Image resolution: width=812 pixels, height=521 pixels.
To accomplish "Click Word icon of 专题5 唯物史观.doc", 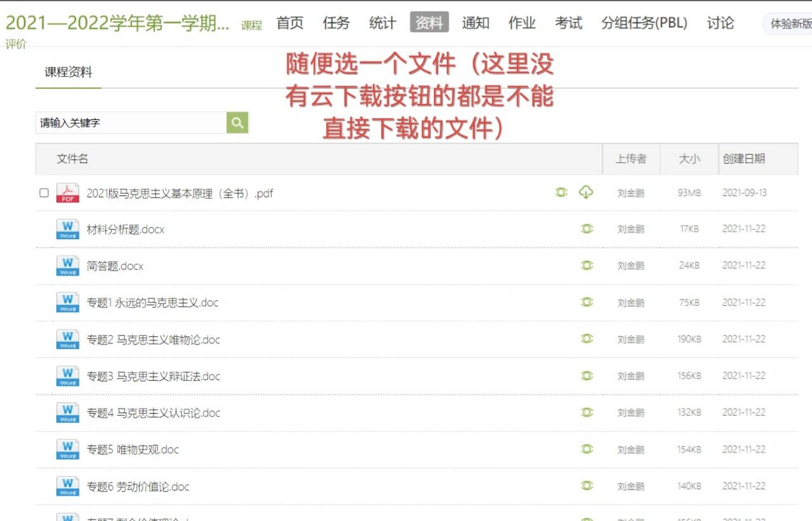I will tap(68, 449).
